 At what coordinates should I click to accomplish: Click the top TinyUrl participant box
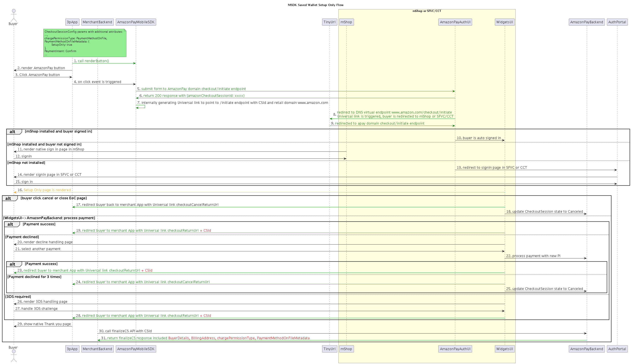(x=329, y=22)
